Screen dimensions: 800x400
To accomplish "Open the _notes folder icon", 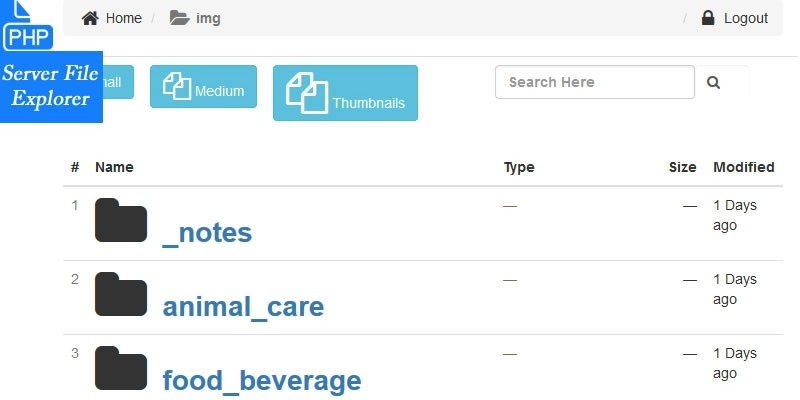I will point(121,221).
